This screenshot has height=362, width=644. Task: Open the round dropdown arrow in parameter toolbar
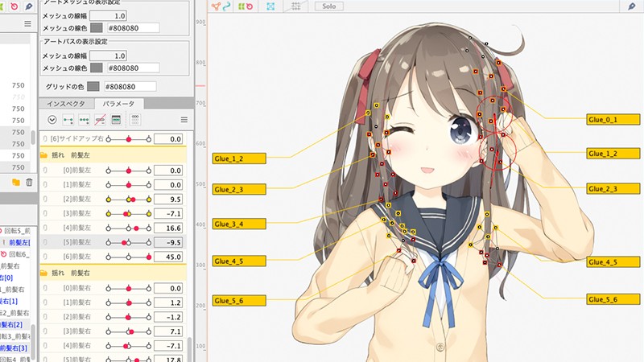(52, 120)
